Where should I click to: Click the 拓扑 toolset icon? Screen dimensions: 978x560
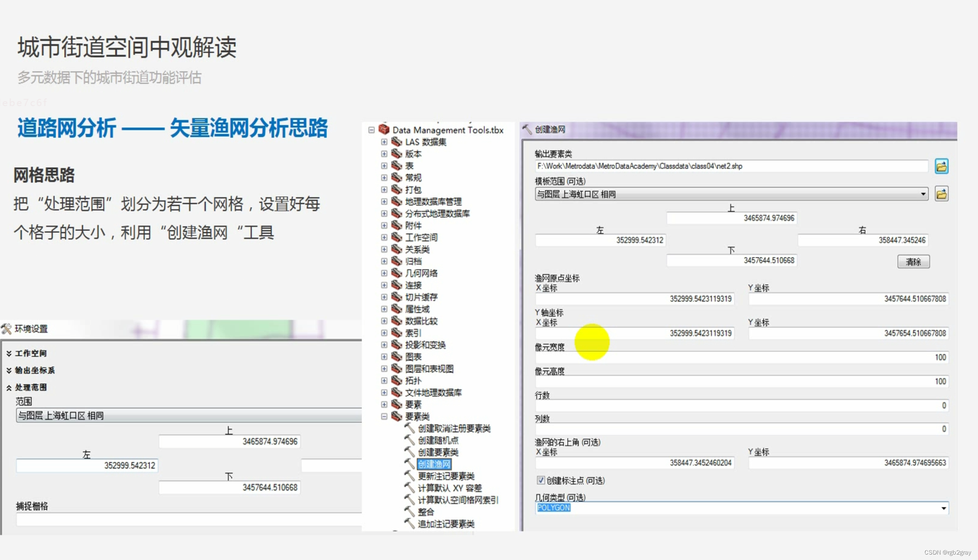tap(397, 380)
